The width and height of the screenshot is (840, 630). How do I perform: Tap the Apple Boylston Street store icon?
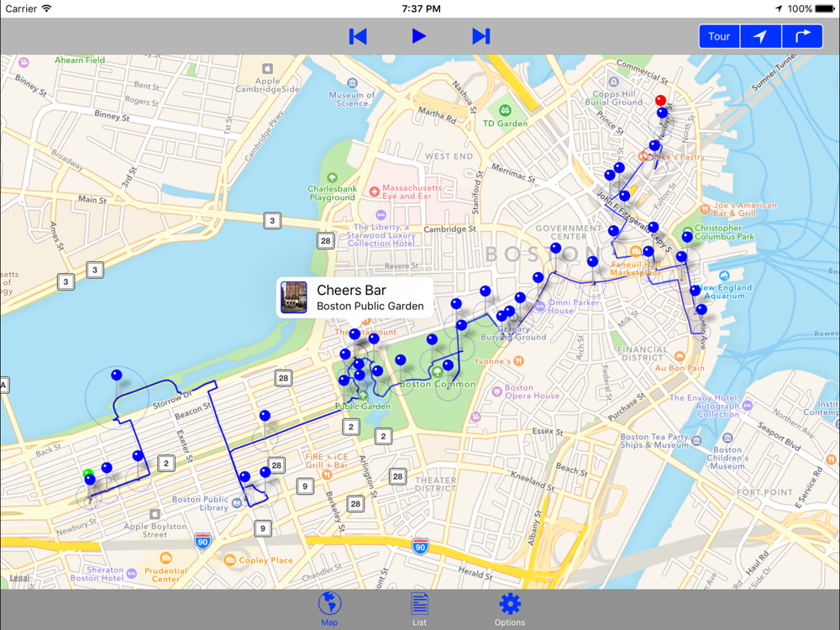155,514
